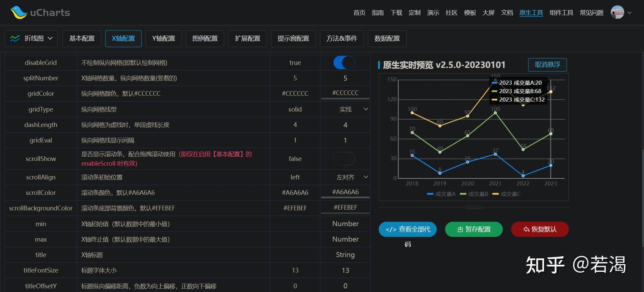Image resolution: width=644 pixels, height=292 pixels.
Task: Click the save icon in 暂存配置 button
Action: pyautogui.click(x=460, y=229)
